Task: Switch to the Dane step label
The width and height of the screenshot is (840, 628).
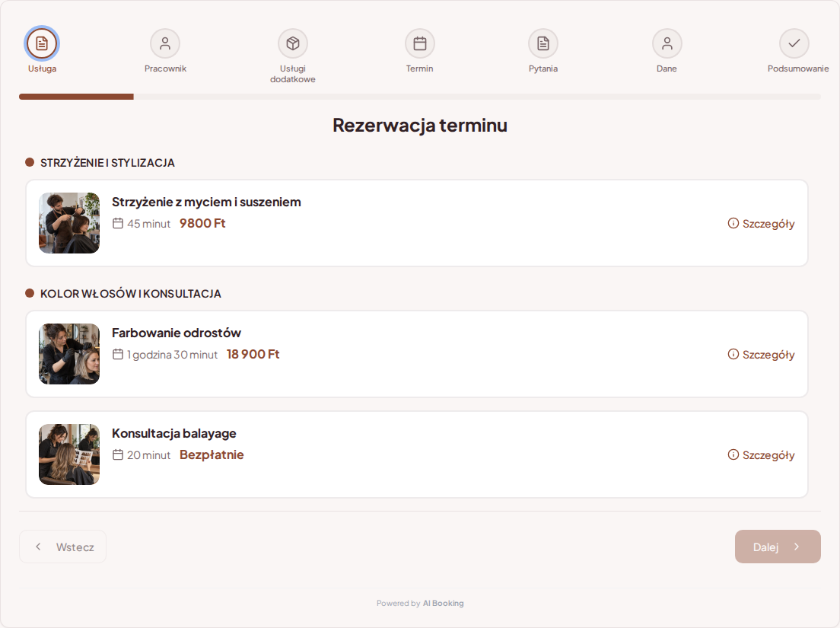Action: [667, 69]
